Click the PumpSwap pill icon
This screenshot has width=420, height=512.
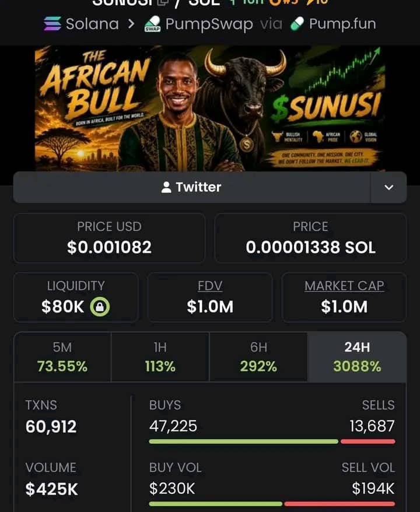coord(152,24)
